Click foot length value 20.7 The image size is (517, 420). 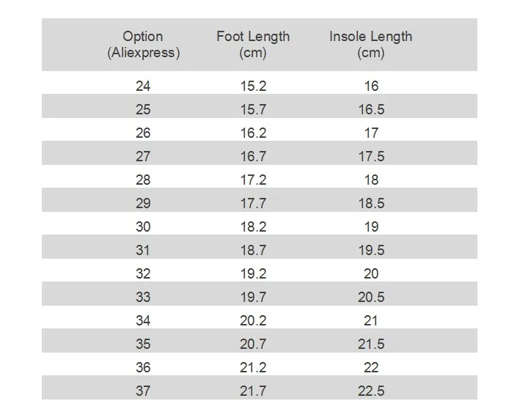253,345
